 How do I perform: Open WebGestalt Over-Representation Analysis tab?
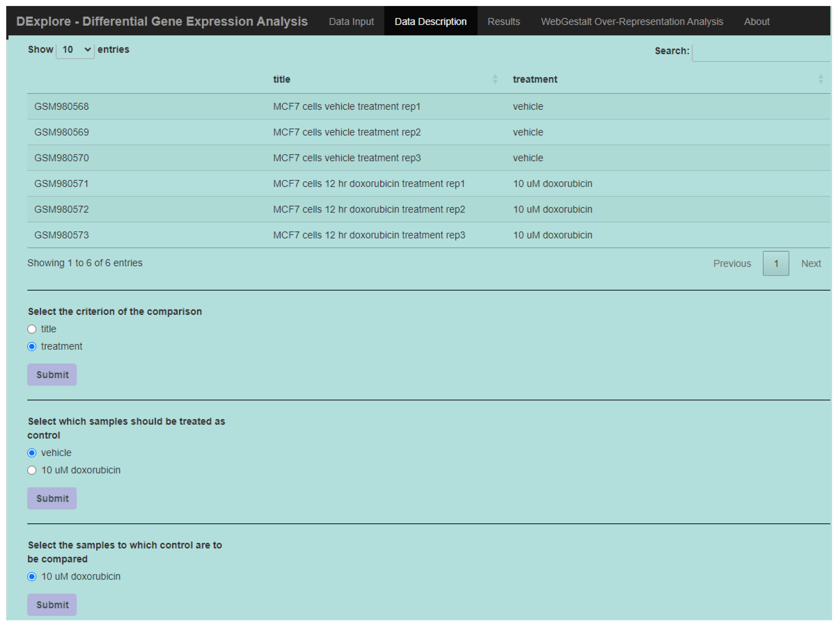(632, 22)
